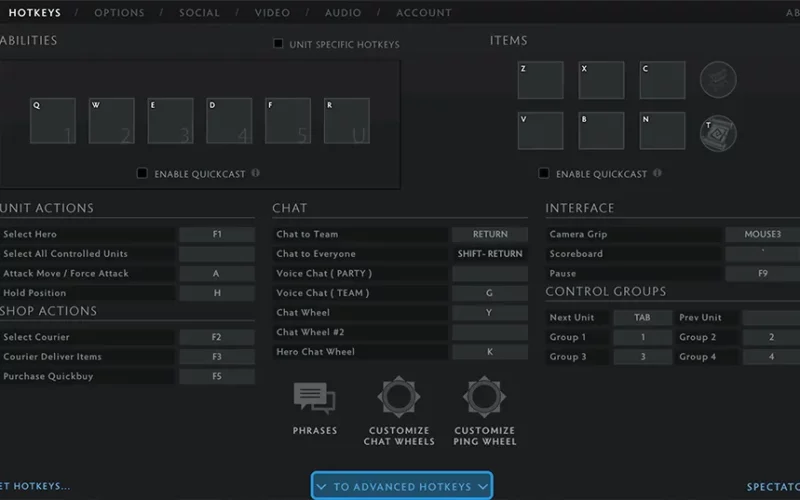Set key for Select All Controlled Units
The image size is (800, 500).
pyautogui.click(x=217, y=254)
